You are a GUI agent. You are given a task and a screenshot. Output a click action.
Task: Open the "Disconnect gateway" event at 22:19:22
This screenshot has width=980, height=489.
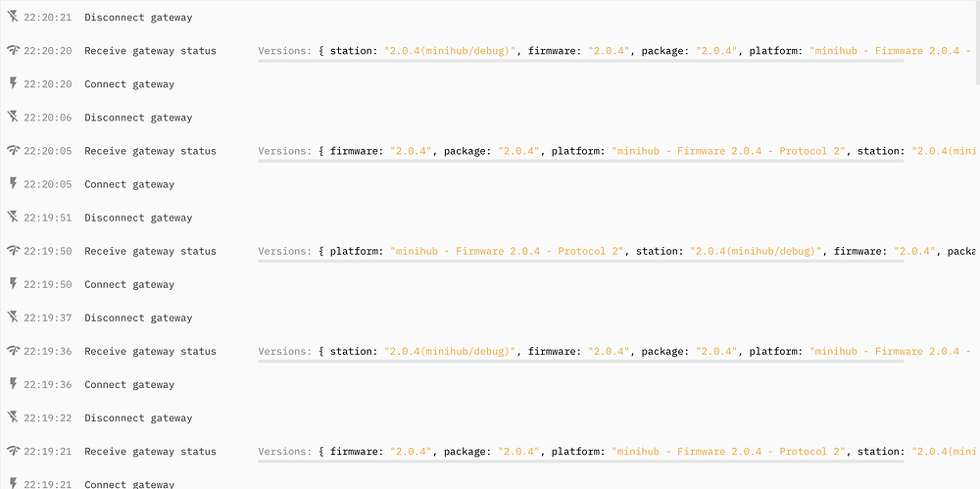[138, 418]
